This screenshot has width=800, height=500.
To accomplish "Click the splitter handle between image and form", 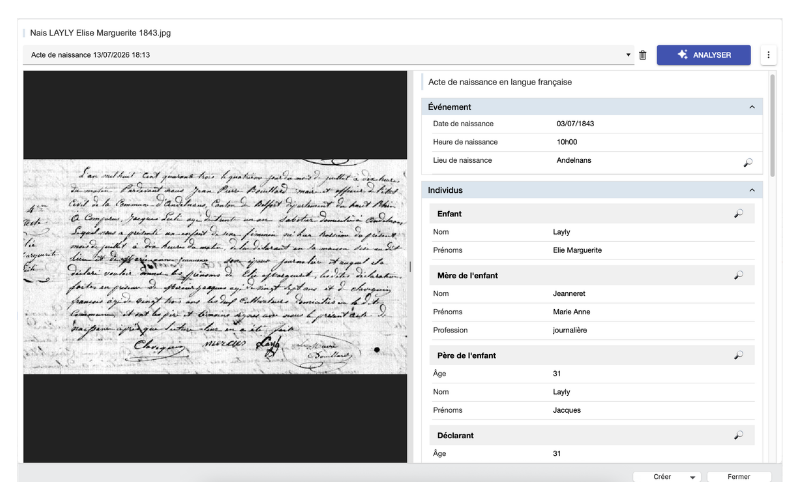I will 410,266.
